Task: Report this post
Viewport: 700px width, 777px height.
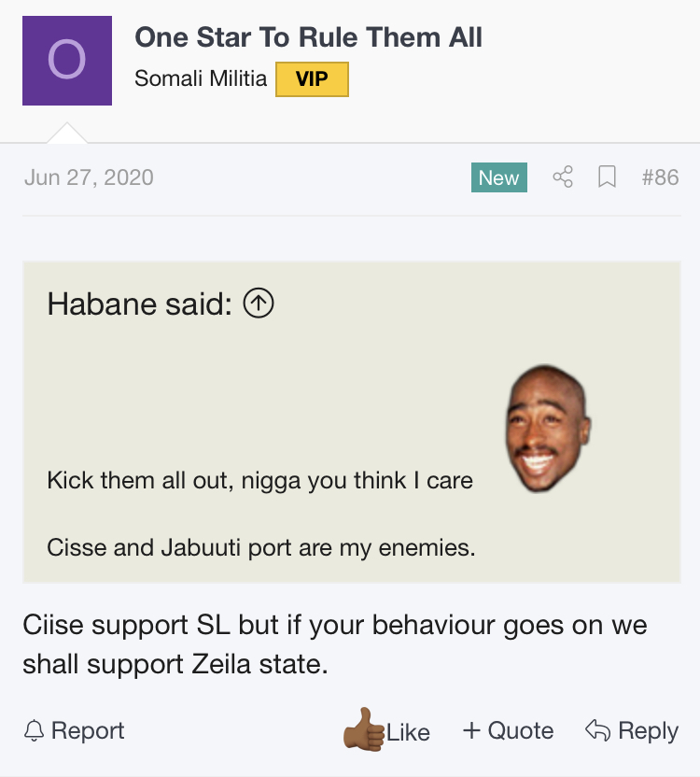Action: [88, 730]
